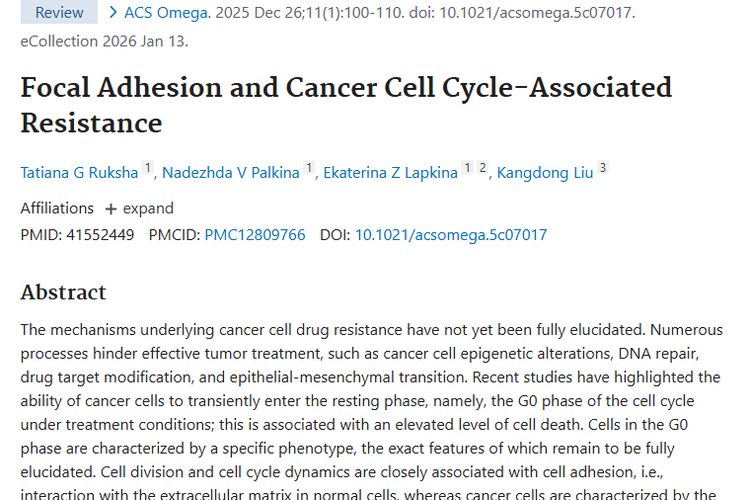Click the Affiliations label
Viewport: 750px width, 500px height.
point(57,208)
